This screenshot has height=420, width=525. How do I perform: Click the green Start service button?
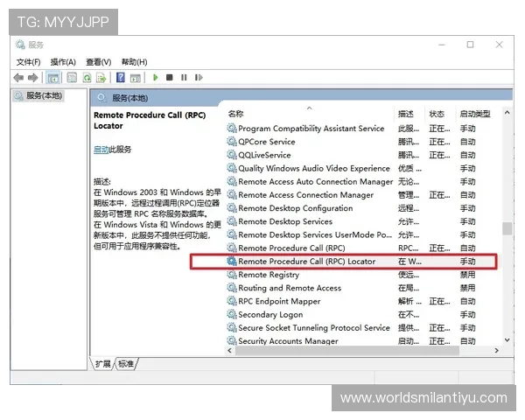(x=156, y=77)
